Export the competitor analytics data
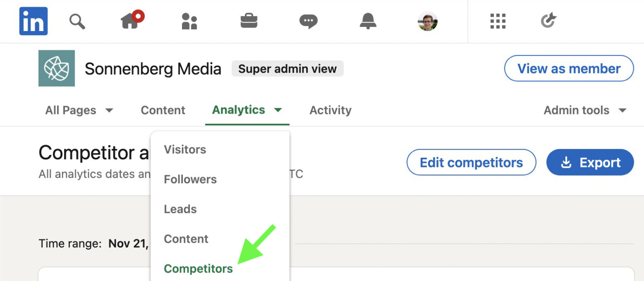This screenshot has width=644, height=281. point(590,162)
